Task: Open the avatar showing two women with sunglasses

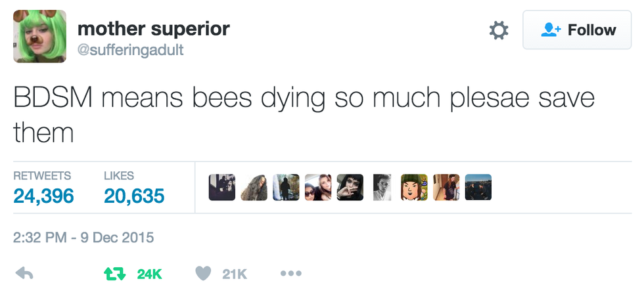Action: coord(317,187)
